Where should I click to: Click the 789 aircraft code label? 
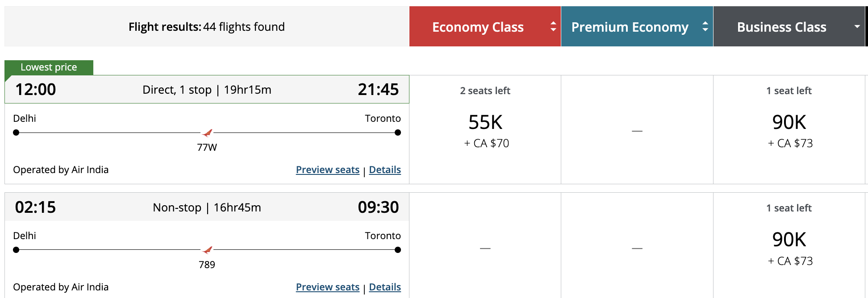tap(207, 265)
